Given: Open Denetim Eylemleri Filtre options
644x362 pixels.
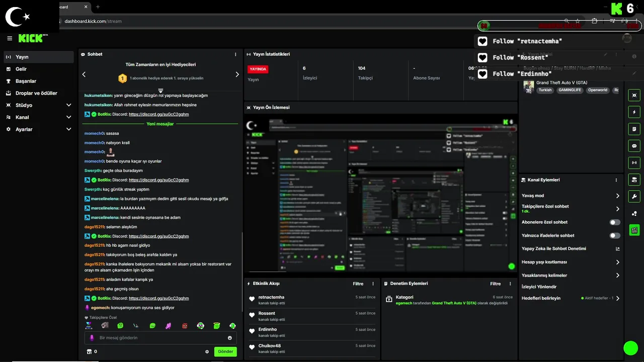Looking at the screenshot, I should pyautogui.click(x=496, y=284).
